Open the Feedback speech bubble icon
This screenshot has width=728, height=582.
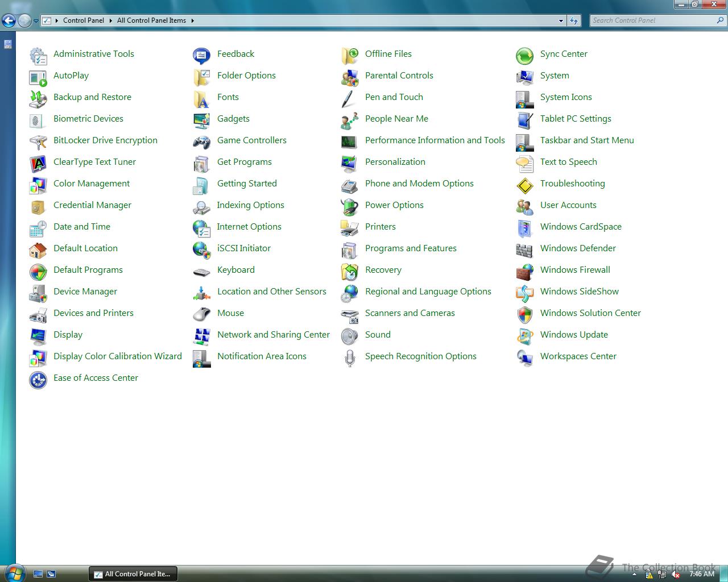202,55
